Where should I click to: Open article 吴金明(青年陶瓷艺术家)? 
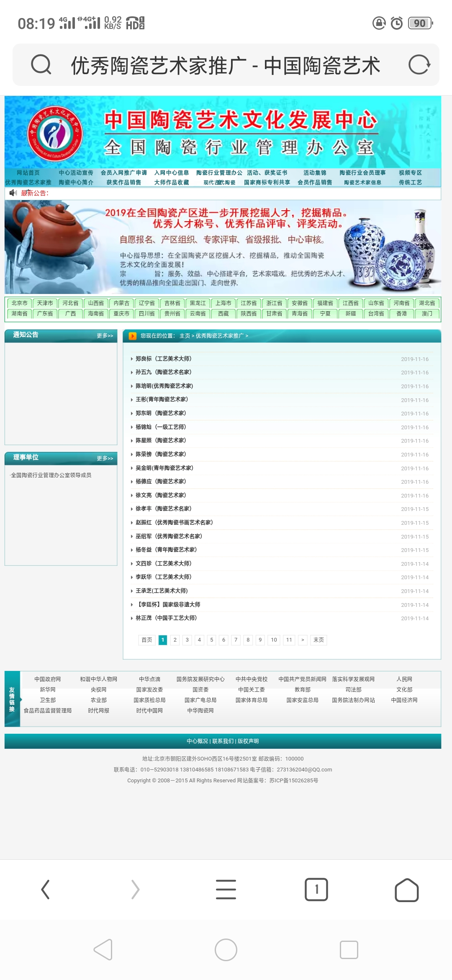[x=164, y=468]
